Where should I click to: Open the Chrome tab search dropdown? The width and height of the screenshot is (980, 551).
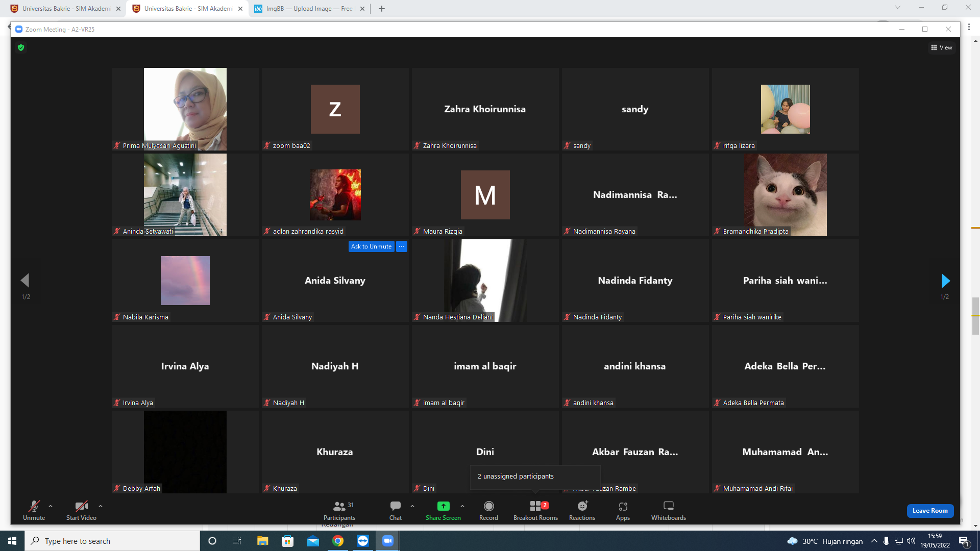(x=898, y=7)
